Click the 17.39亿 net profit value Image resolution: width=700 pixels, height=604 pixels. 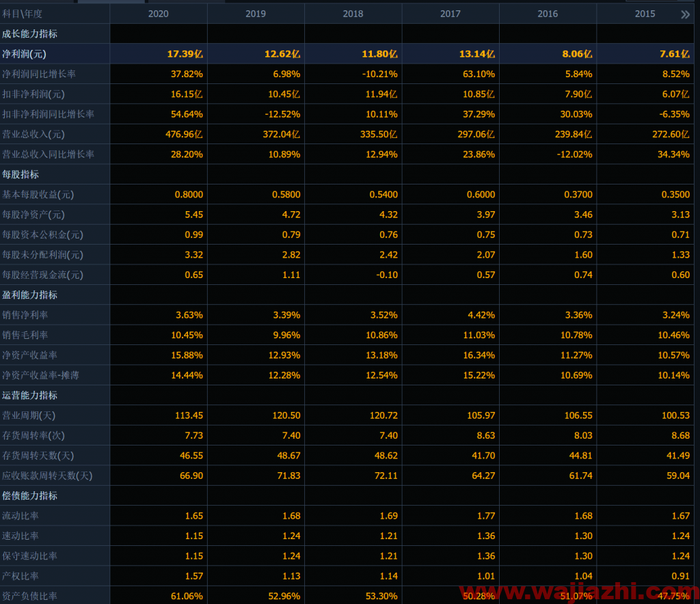(185, 54)
